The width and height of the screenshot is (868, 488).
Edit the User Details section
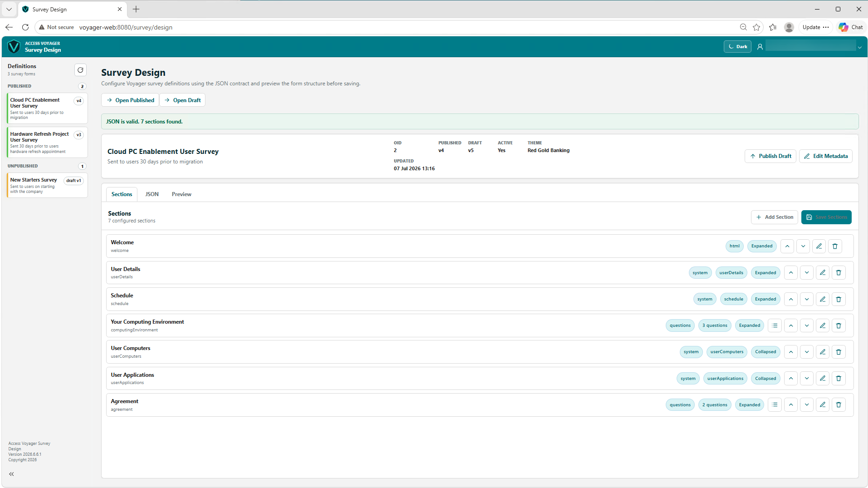[823, 273]
